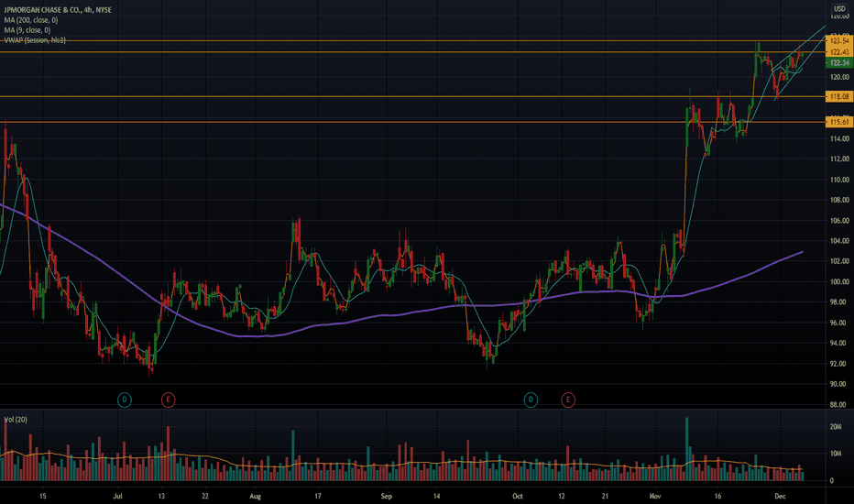
Task: Click the 20M volume axis value
Action: pyautogui.click(x=836, y=427)
